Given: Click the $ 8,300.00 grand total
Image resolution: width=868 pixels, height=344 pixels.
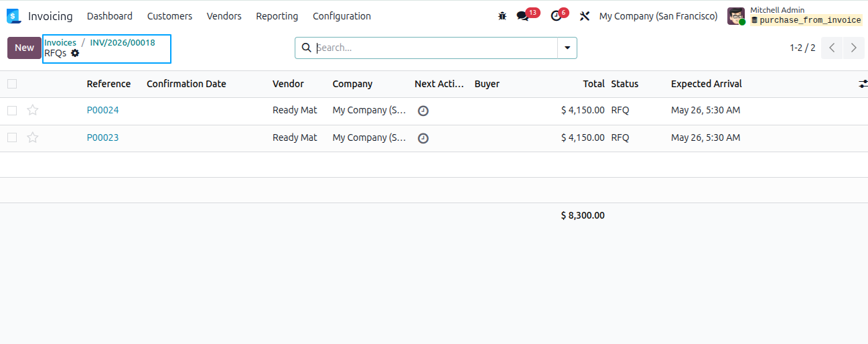Looking at the screenshot, I should tap(583, 215).
